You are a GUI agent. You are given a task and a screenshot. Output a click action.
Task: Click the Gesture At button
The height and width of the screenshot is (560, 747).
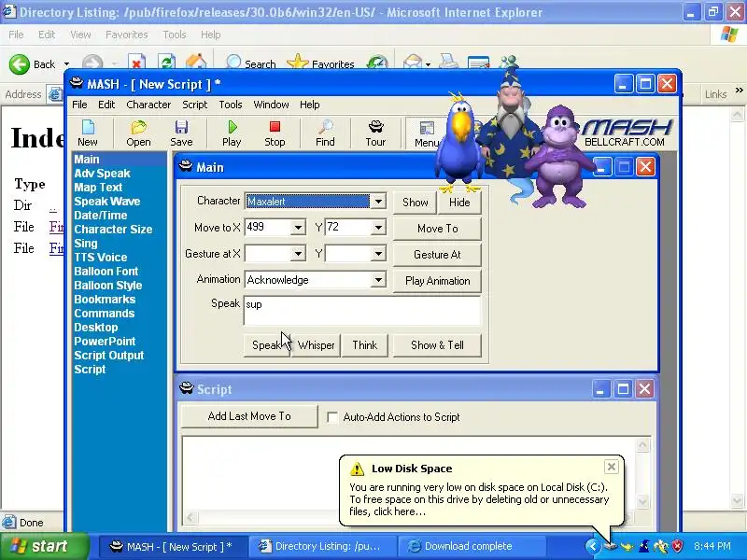[x=437, y=255]
